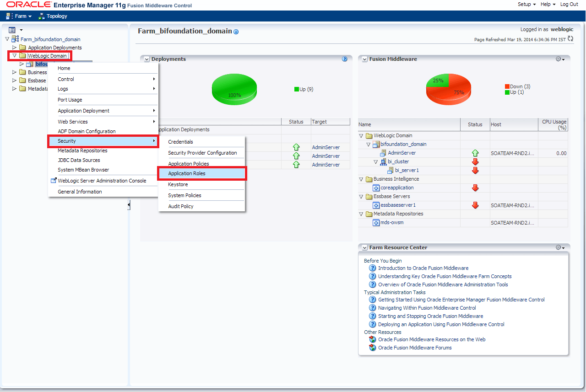Screen dimensions: 586x392
Task: Click the Log Out link
Action: click(x=569, y=4)
